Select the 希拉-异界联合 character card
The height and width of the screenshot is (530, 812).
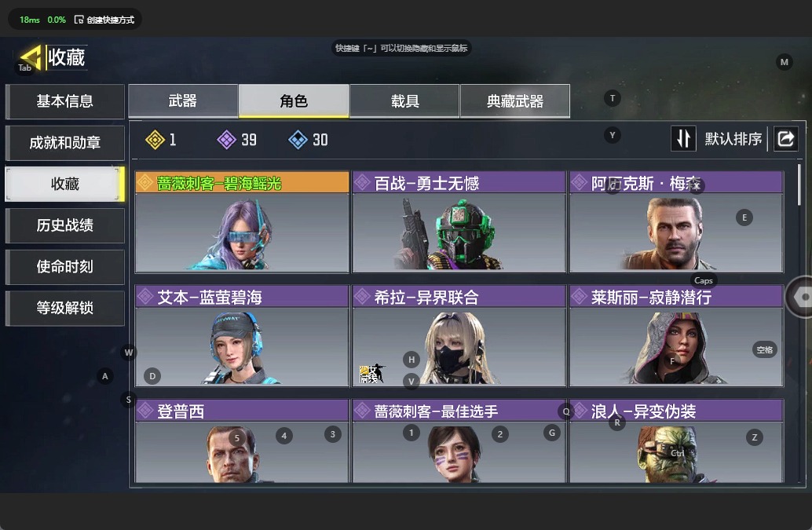point(459,335)
